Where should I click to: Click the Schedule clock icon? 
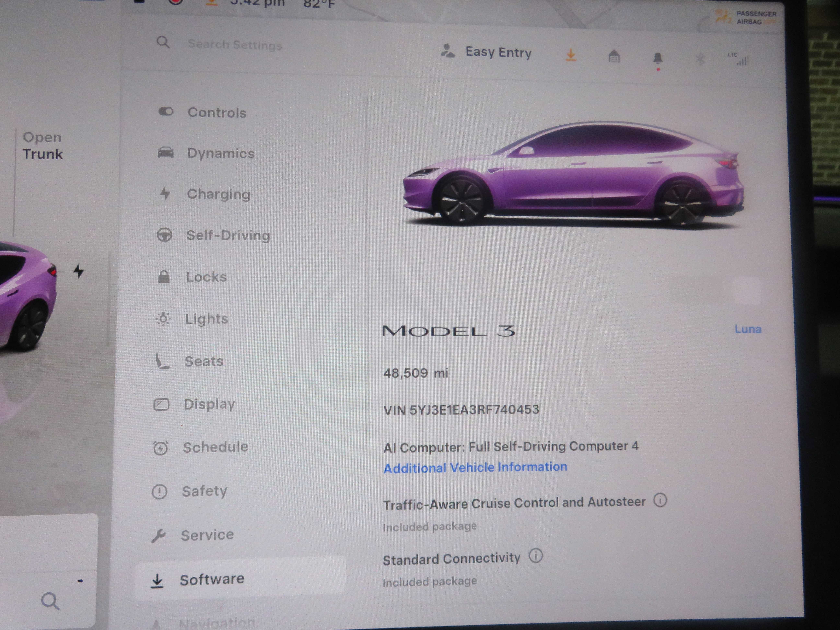coord(160,448)
